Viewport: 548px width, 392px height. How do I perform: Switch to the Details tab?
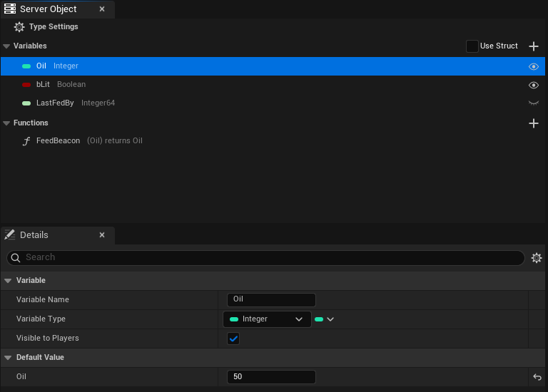(58, 235)
